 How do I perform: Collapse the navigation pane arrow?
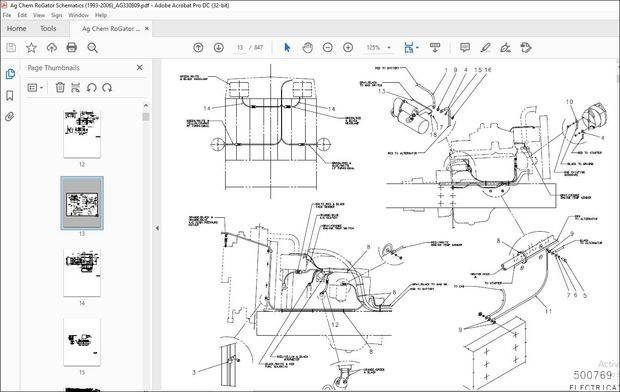click(x=157, y=228)
